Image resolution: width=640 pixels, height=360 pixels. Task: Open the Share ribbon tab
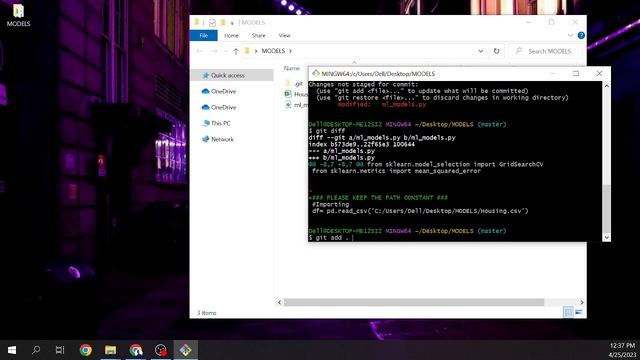(x=258, y=36)
